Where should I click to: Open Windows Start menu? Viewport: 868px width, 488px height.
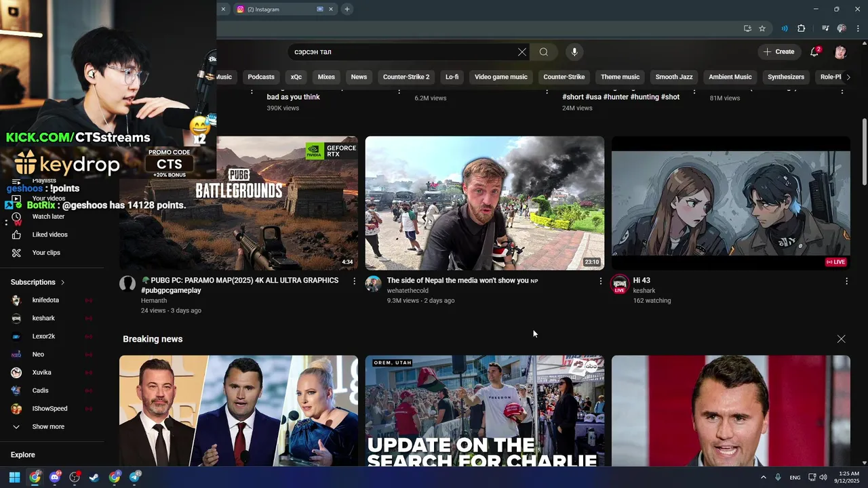14,477
